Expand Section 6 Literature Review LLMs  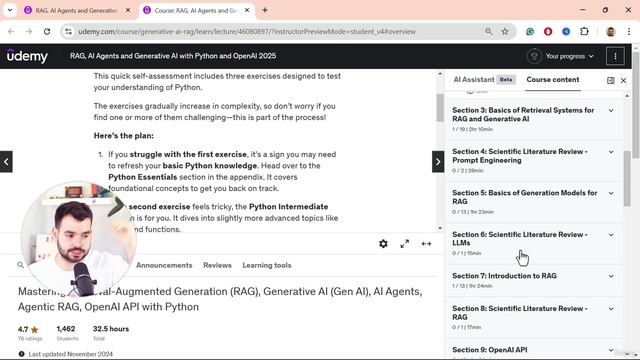pos(611,235)
